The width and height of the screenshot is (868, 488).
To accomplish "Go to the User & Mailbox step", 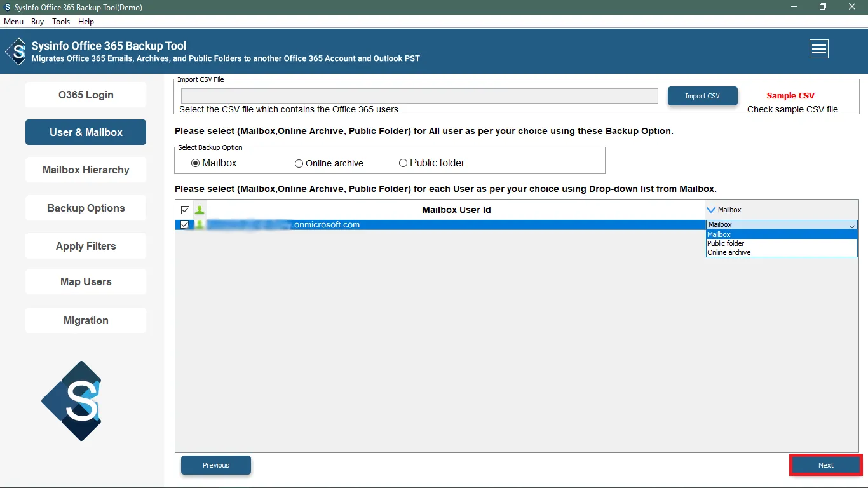I will pos(86,132).
